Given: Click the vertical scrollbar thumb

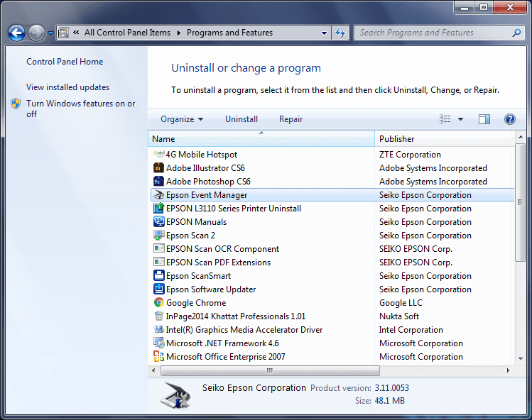Looking at the screenshot, I should pyautogui.click(x=520, y=202).
